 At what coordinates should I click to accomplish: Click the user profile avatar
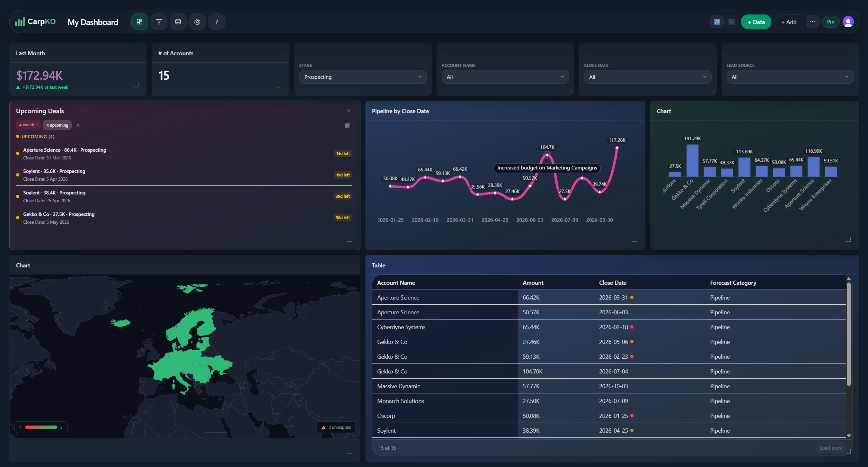(848, 22)
